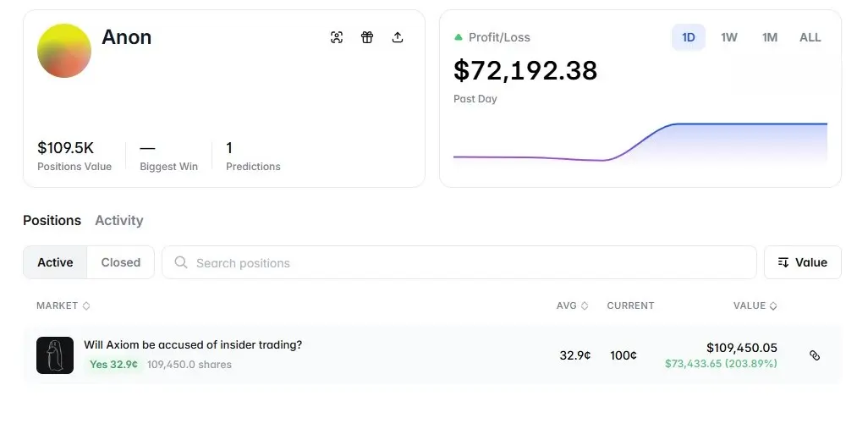Screen dimensions: 868x440
Task: Click the Predictions count label
Action: 253,167
